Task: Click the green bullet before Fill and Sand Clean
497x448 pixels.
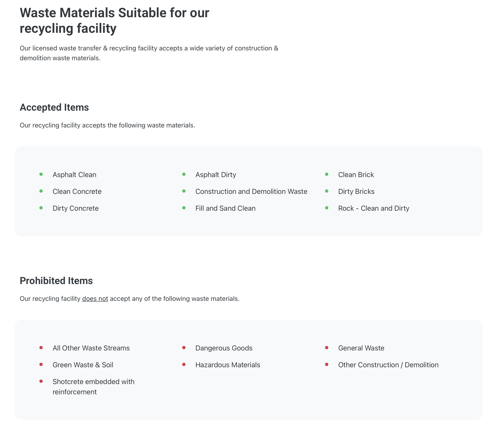Action: 184,208
